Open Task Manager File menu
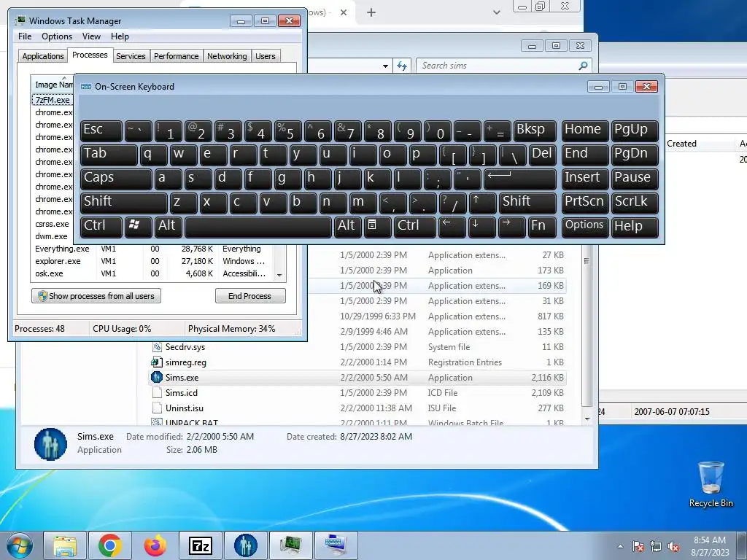Screen dimensions: 747x560 point(25,36)
